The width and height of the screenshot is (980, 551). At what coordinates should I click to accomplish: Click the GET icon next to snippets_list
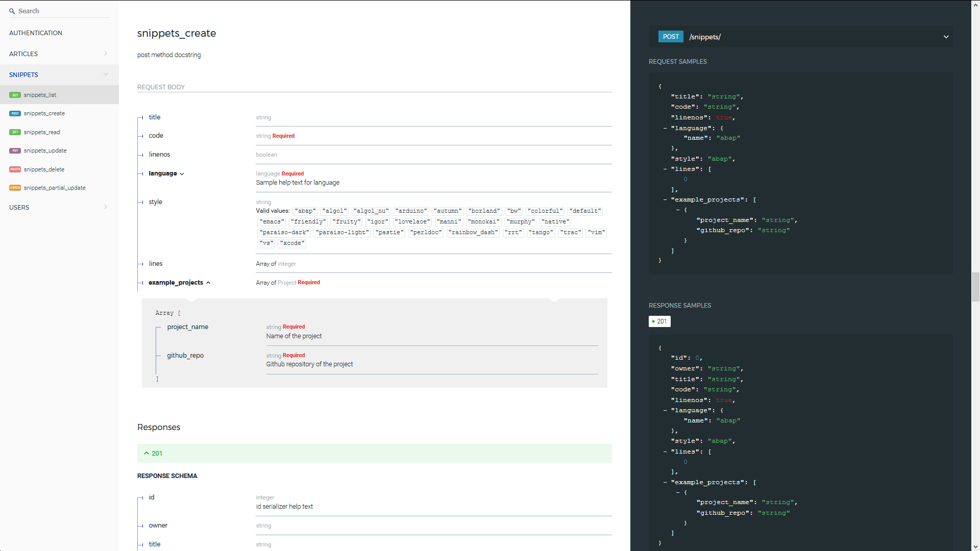[x=15, y=95]
